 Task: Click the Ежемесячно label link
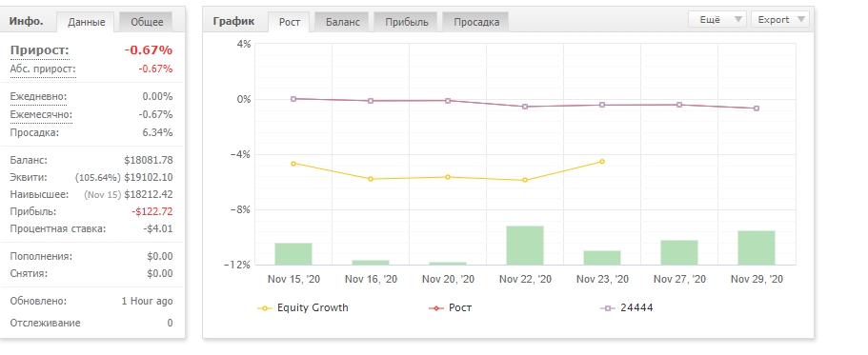(41, 114)
